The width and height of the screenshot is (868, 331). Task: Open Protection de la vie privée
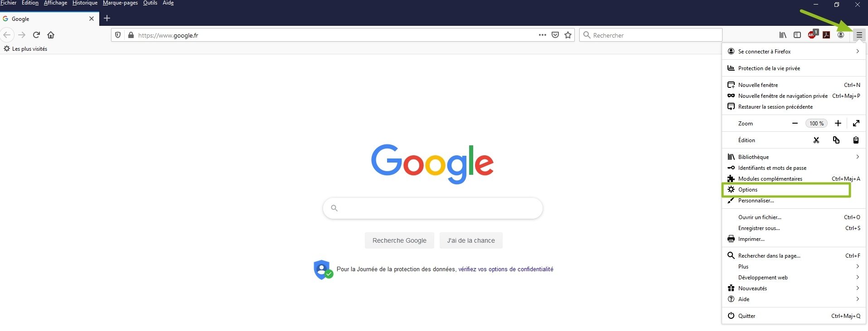pos(794,68)
